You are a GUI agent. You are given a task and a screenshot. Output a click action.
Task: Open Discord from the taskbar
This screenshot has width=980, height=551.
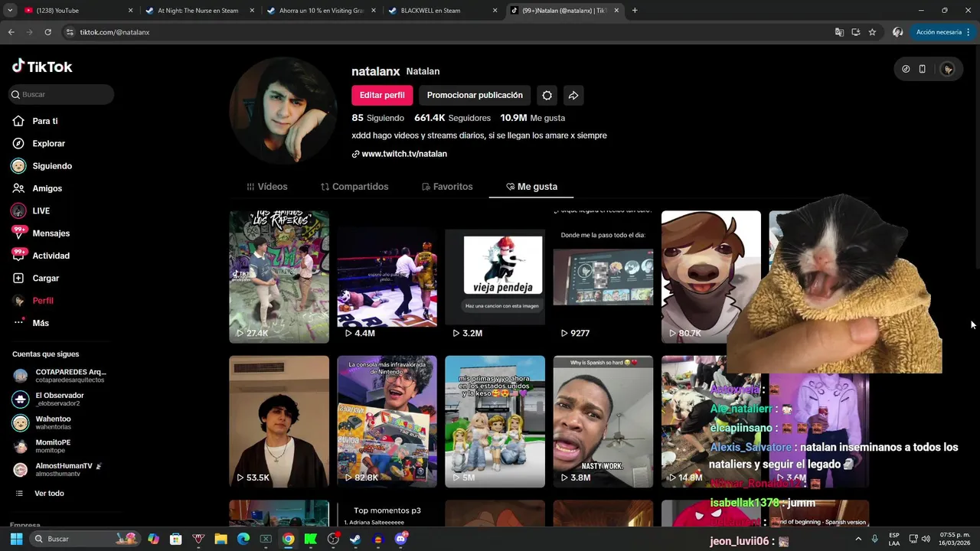tap(400, 539)
